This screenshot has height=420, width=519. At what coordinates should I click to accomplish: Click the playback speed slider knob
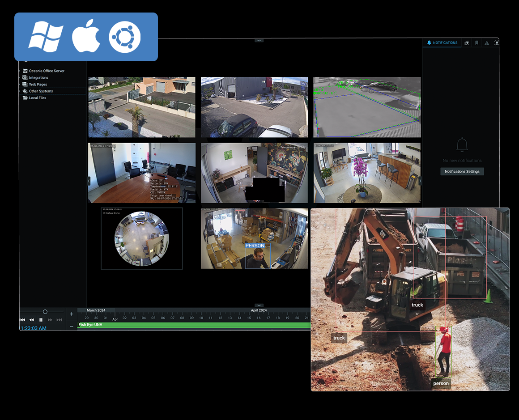(x=45, y=312)
